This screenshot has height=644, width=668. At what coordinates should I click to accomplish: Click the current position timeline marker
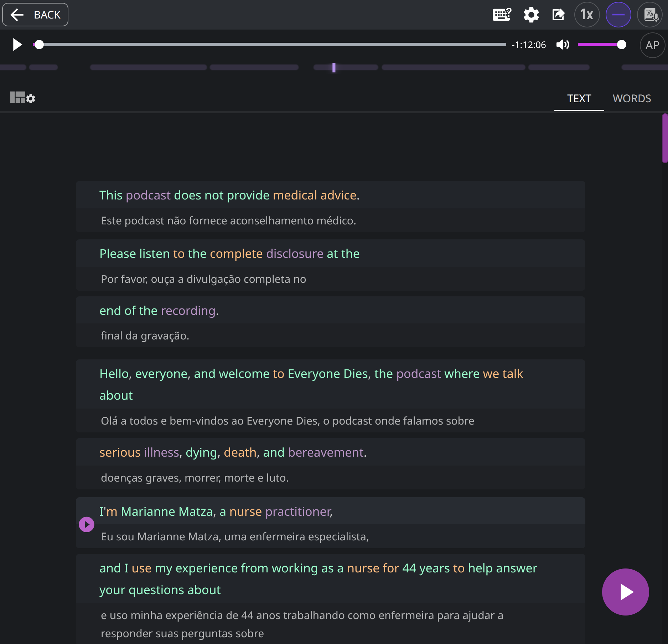click(x=334, y=68)
